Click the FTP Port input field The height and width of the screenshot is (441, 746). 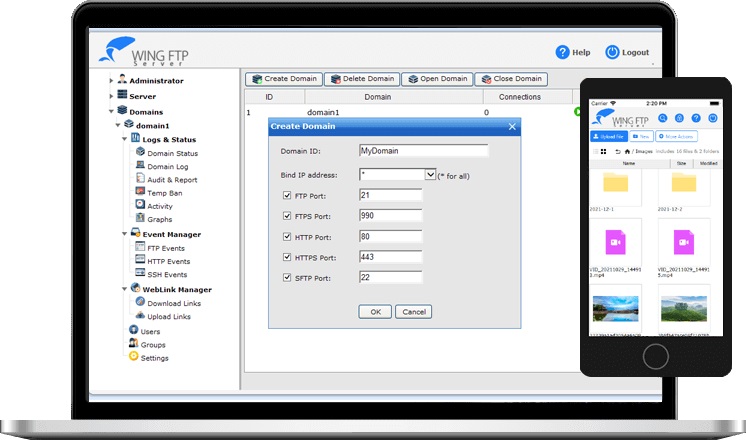click(391, 195)
